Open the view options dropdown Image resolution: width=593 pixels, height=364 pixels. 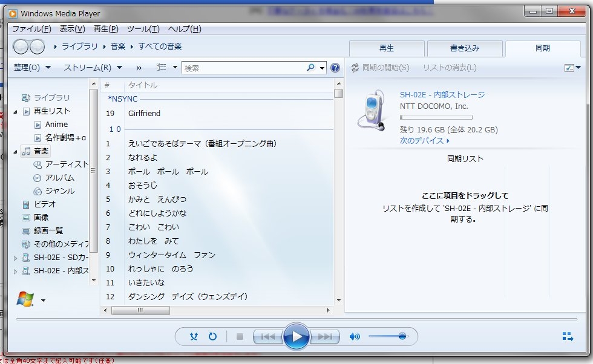point(167,68)
